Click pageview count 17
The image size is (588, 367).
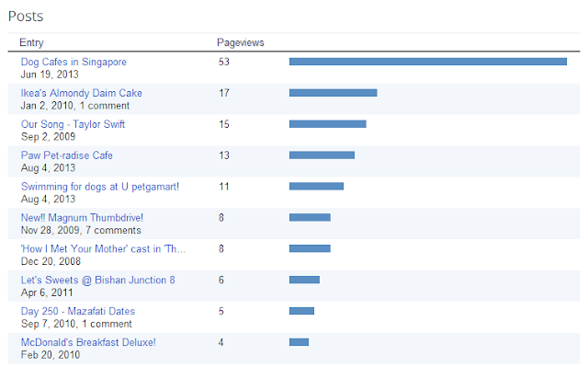(x=224, y=93)
